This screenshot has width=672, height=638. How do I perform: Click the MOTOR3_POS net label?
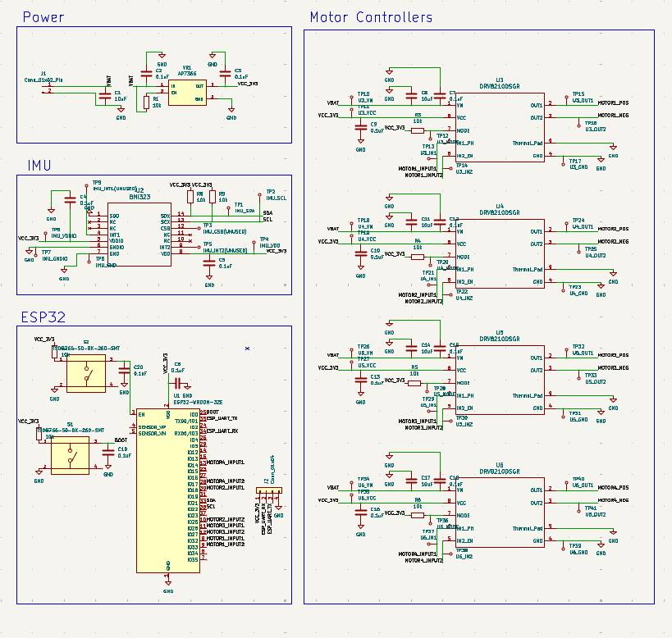pyautogui.click(x=613, y=355)
